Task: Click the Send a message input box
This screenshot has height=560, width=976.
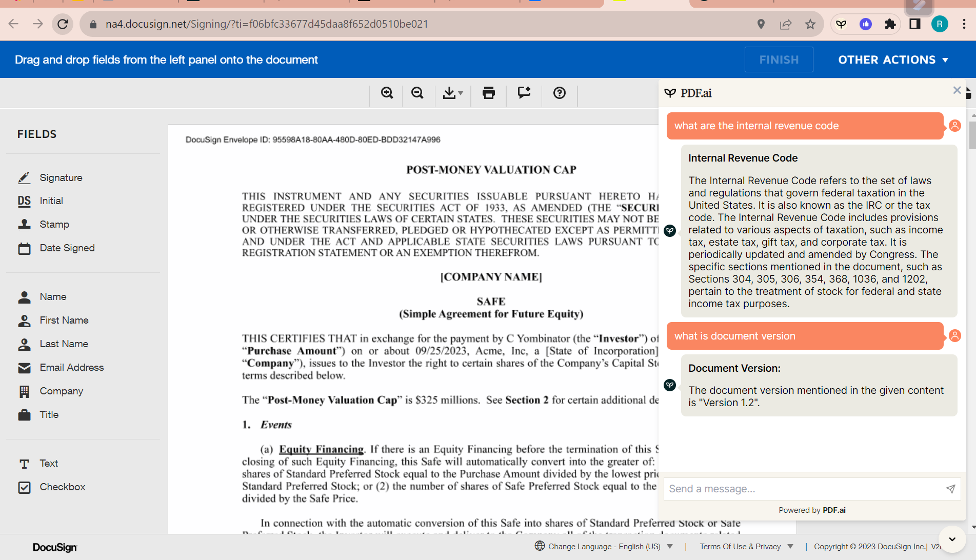Action: point(803,489)
